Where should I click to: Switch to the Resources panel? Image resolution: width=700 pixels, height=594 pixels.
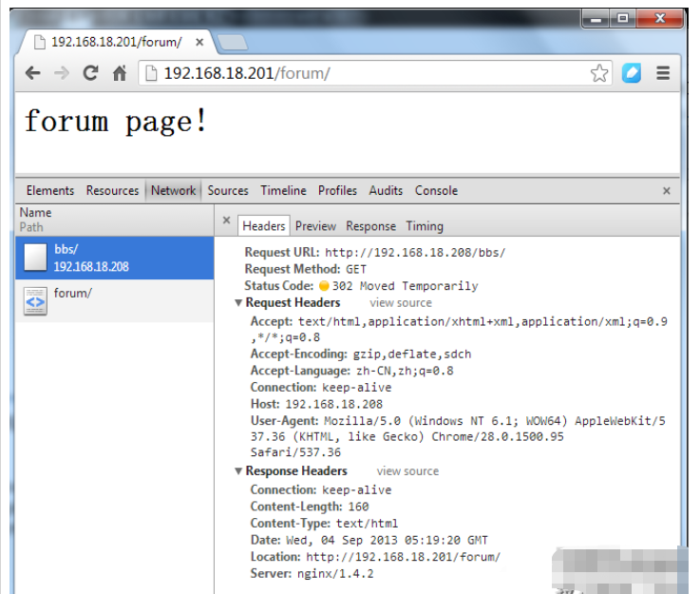click(112, 191)
